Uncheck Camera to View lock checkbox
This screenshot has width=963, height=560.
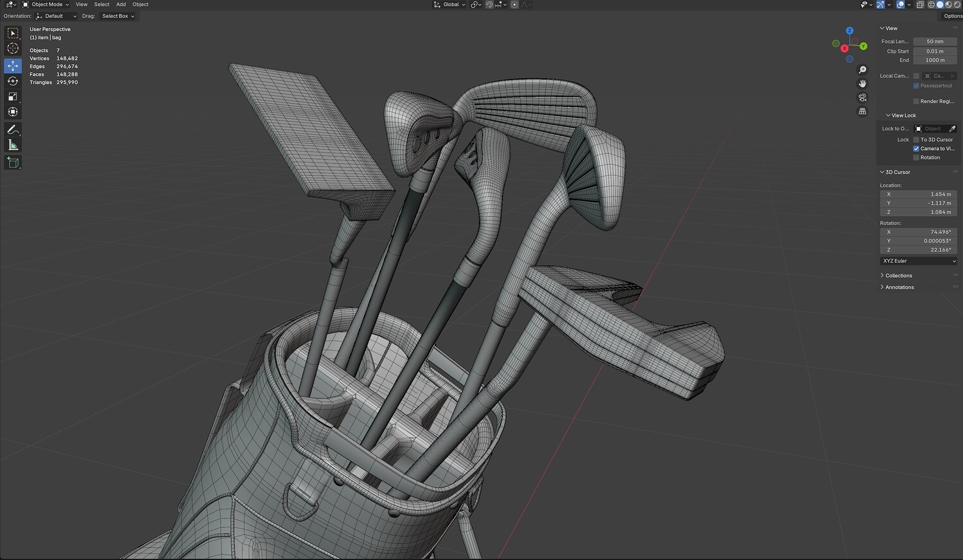[x=916, y=149]
